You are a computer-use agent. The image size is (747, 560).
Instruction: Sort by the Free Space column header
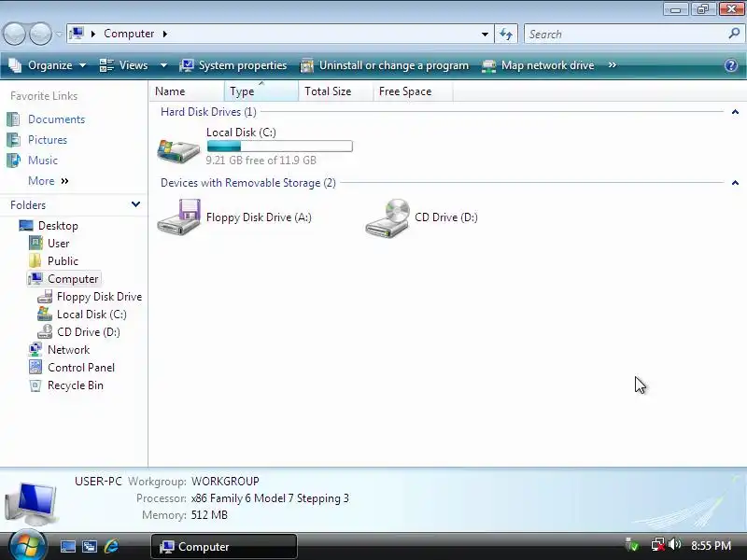(413, 91)
